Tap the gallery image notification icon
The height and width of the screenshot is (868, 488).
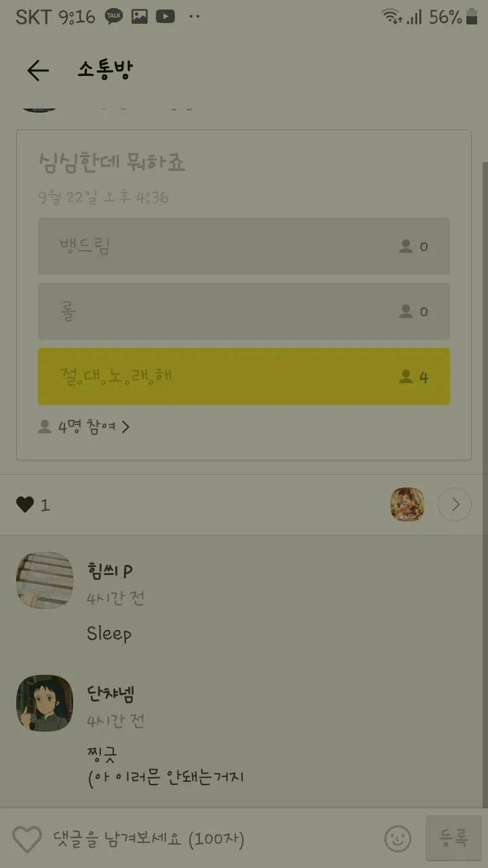140,18
